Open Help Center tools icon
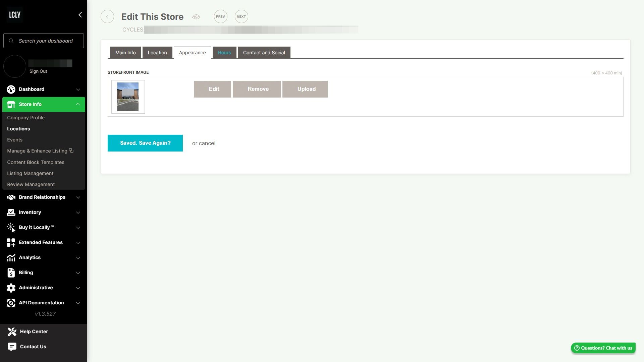Screen dimensions: 644x362 click(12, 332)
